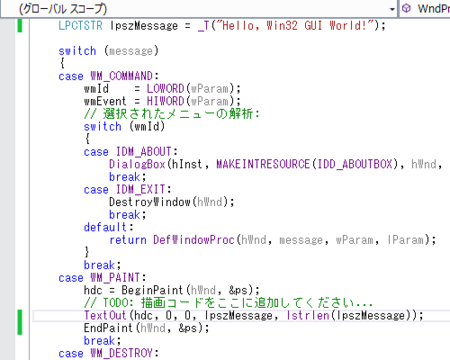The image size is (450, 360).
Task: Click the グローバル スコープ combo box
Action: coord(199,9)
